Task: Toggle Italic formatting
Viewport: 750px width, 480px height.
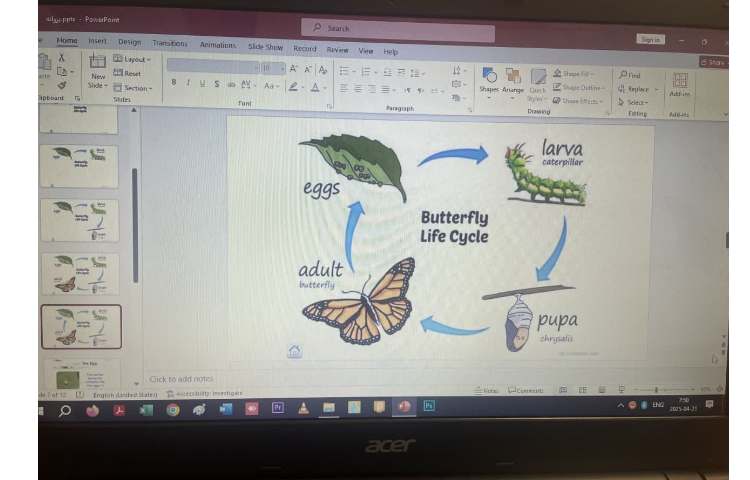Action: (188, 84)
